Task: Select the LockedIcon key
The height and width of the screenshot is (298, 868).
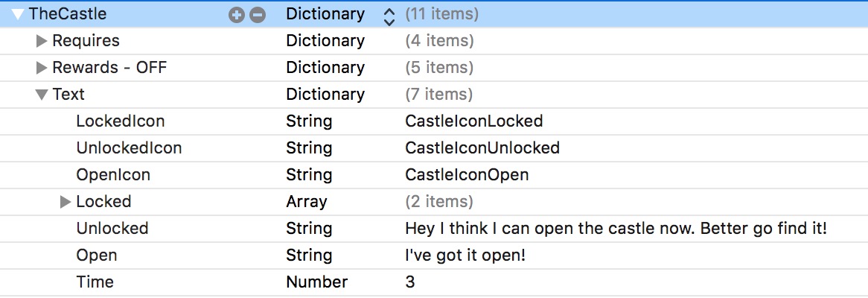Action: [x=120, y=121]
